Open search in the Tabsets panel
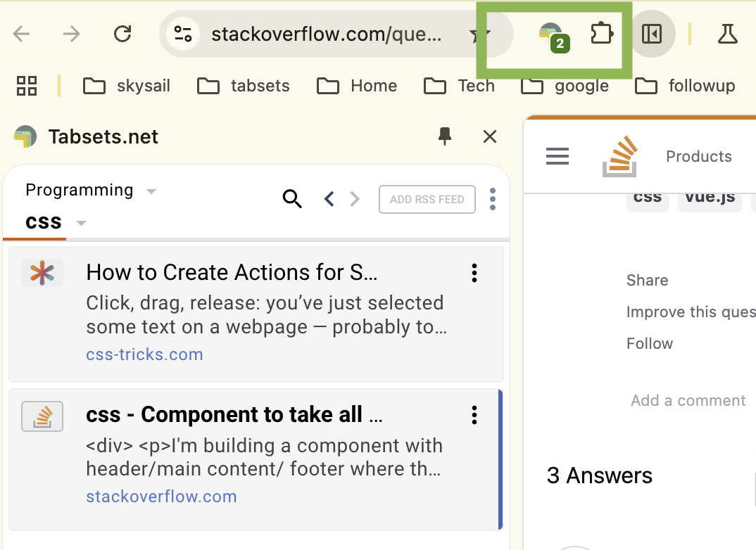Image resolution: width=756 pixels, height=550 pixels. [292, 199]
